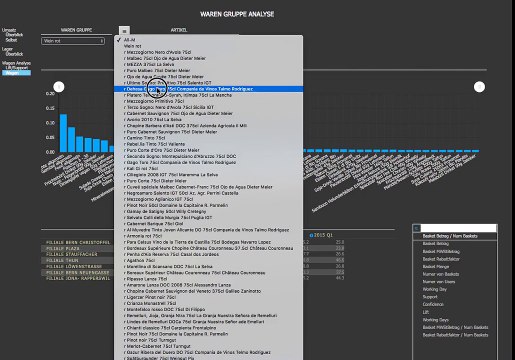
Task: Open Lager Überblick in sidebar
Action: coord(14,54)
